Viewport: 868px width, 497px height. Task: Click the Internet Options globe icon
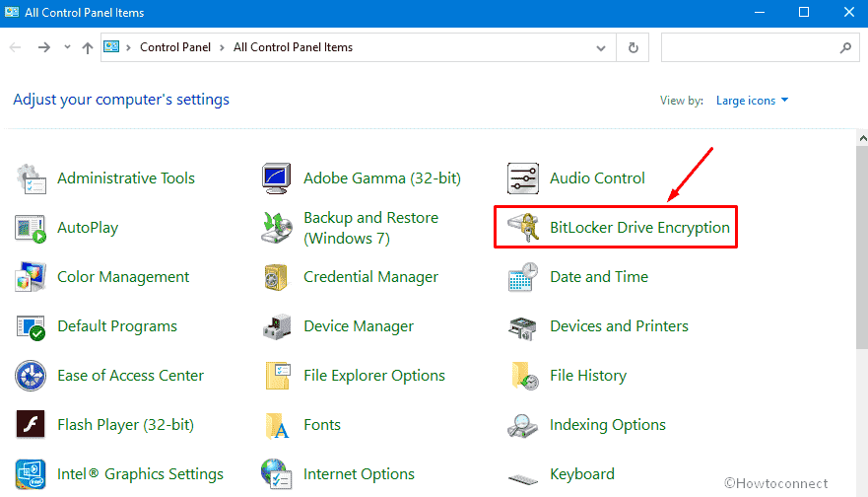[276, 474]
